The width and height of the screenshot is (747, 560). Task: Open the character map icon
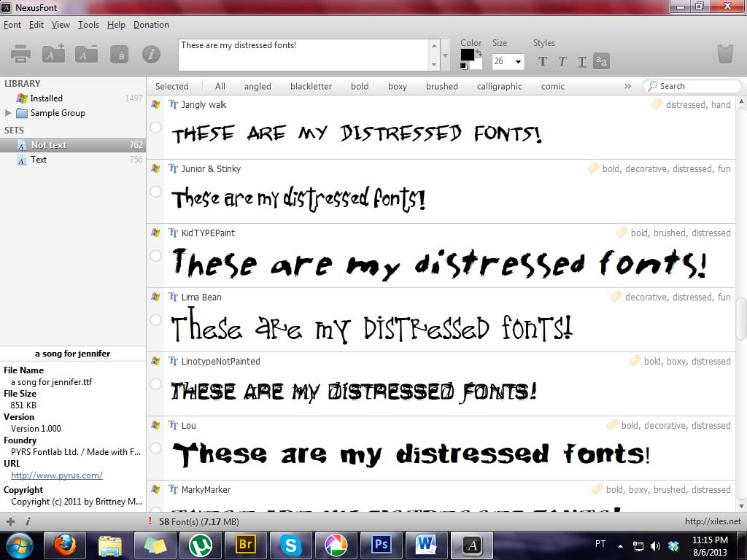pyautogui.click(x=119, y=54)
